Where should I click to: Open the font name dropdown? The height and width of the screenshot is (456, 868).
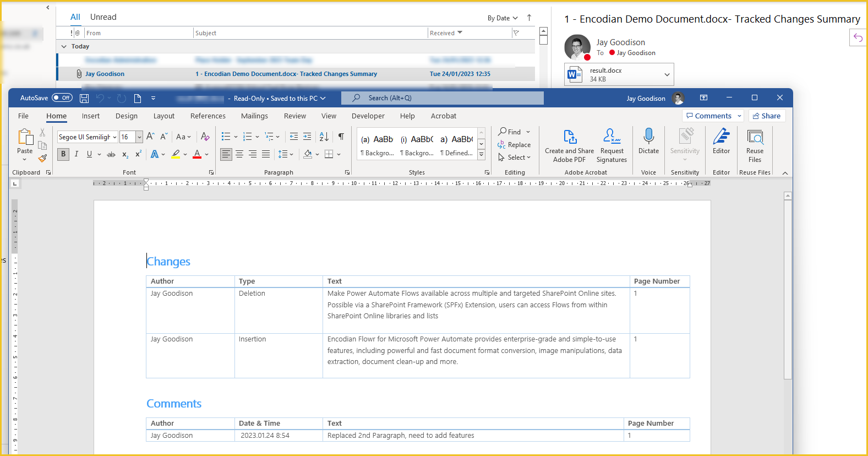tap(114, 137)
